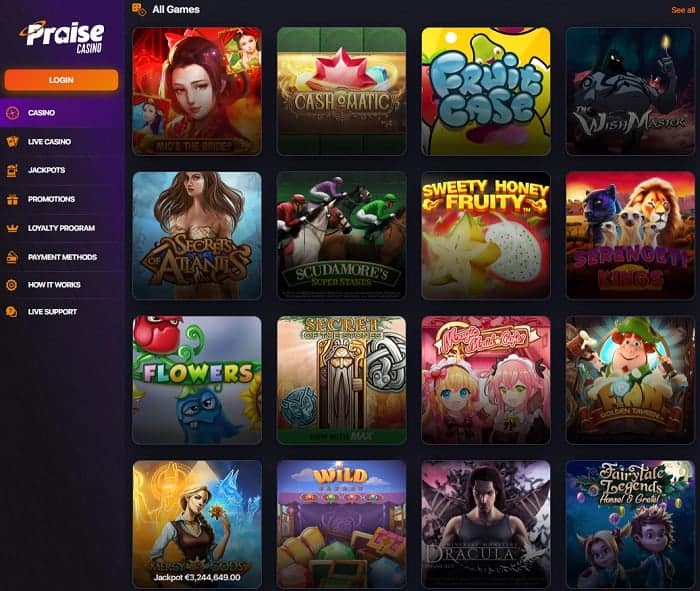700x591 pixels.
Task: Select Promotions in the sidebar menu
Action: coord(51,199)
